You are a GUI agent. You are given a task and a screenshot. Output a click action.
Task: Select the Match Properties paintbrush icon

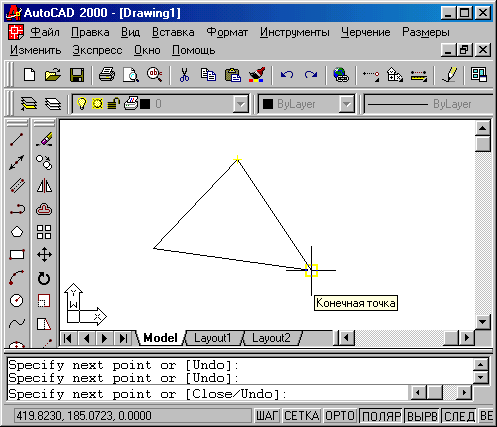pos(257,75)
